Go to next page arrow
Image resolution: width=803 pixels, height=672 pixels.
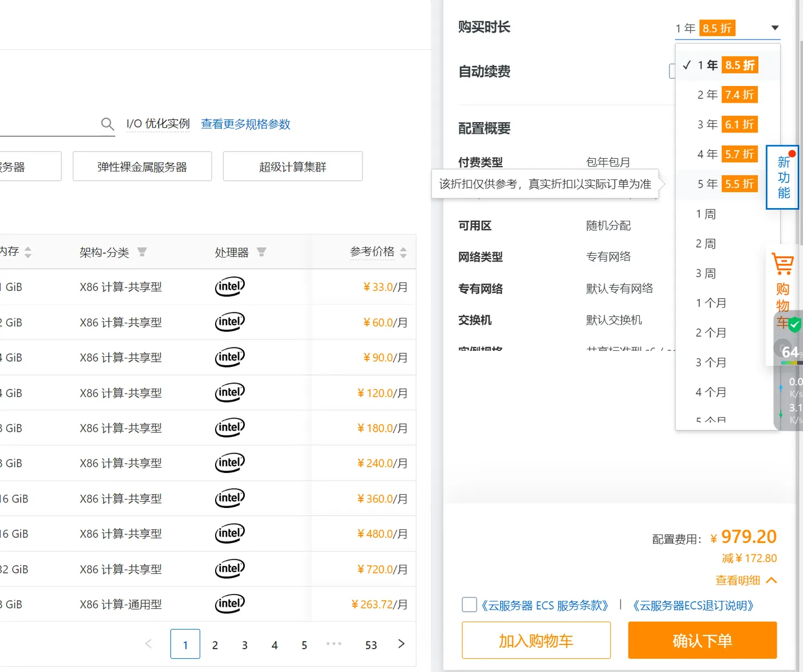click(401, 644)
